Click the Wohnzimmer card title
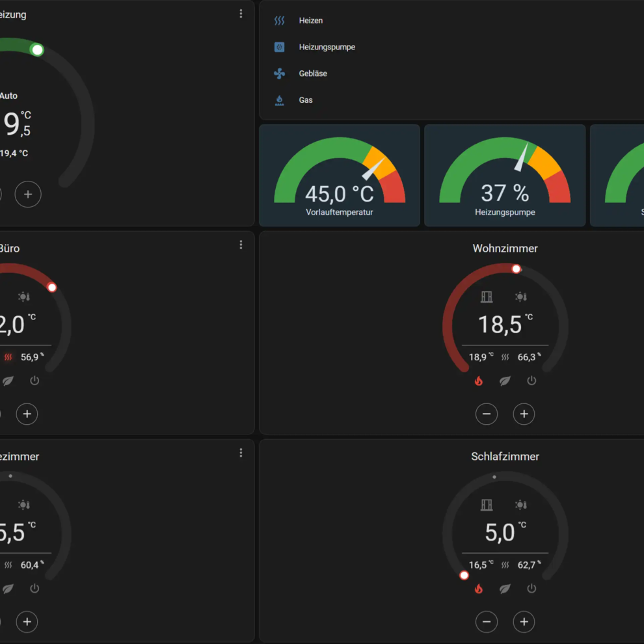 coord(505,248)
